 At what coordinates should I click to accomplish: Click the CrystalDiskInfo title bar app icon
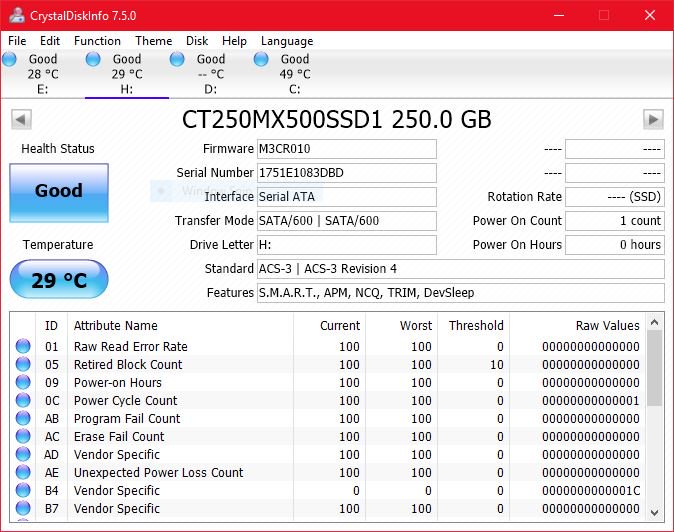(17, 15)
